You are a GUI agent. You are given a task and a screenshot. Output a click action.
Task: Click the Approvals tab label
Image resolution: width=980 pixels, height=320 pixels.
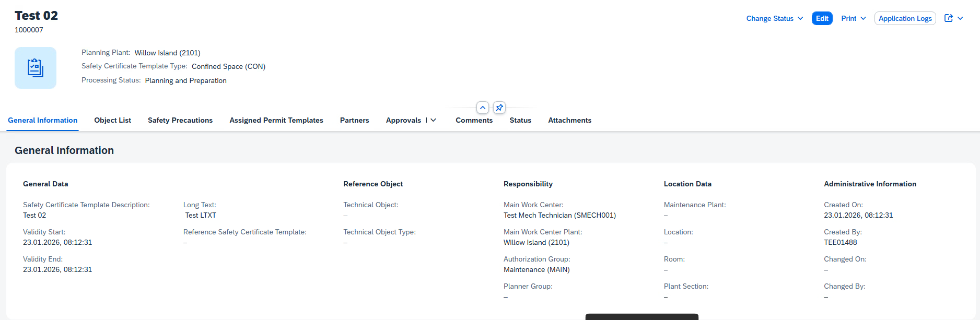(403, 120)
